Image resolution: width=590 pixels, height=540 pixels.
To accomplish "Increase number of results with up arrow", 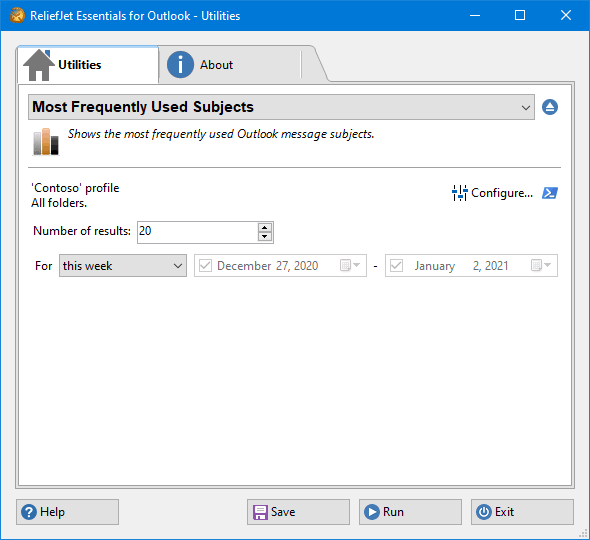I will (x=265, y=228).
